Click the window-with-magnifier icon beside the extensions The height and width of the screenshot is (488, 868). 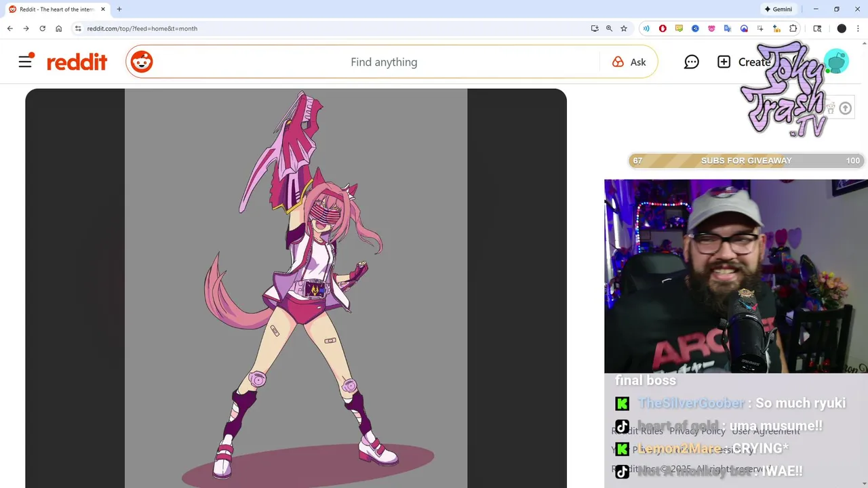click(x=817, y=28)
